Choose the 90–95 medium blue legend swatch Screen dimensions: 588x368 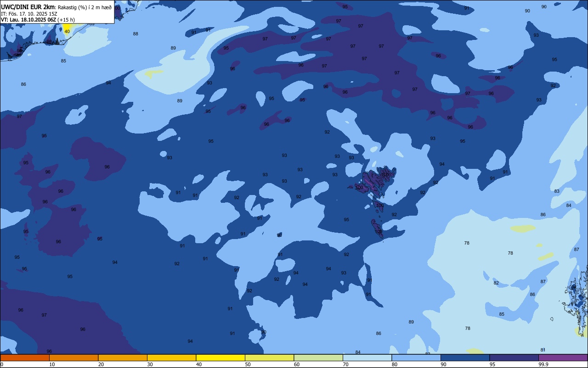click(x=465, y=357)
